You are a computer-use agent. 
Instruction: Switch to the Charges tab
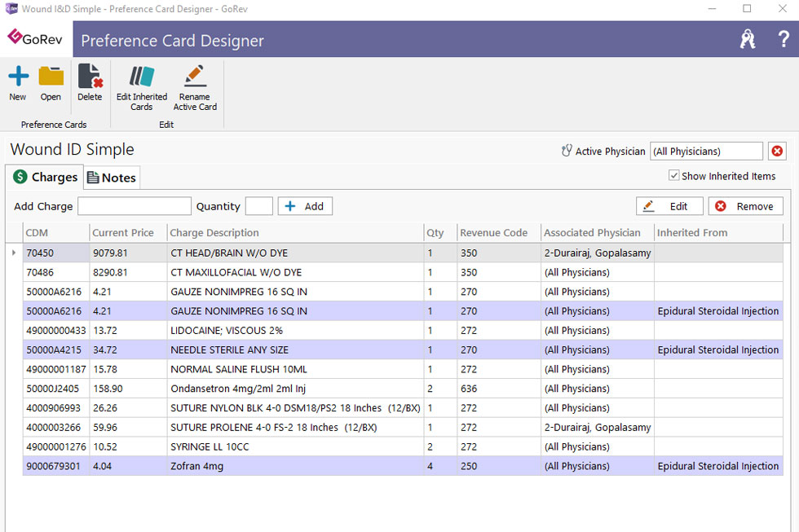45,177
